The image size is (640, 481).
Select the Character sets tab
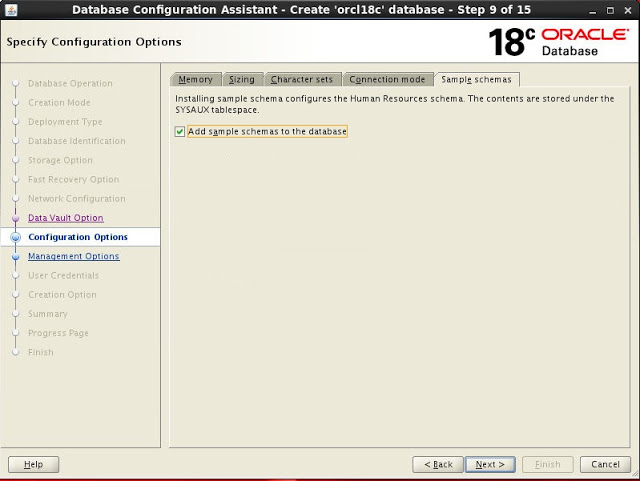(301, 79)
